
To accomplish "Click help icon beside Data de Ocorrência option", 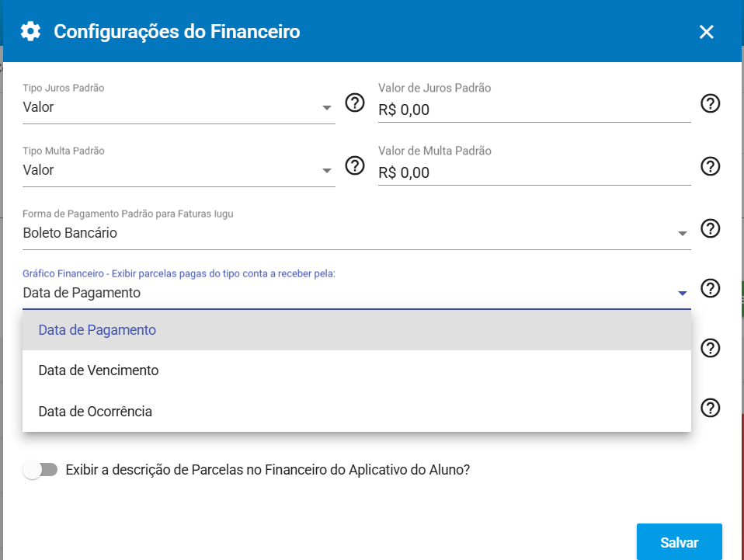I will [x=710, y=408].
